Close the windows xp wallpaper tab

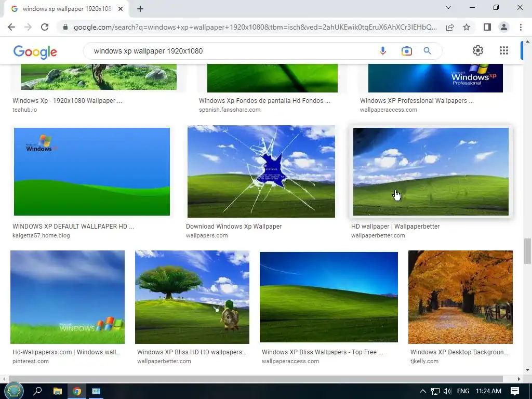[121, 9]
